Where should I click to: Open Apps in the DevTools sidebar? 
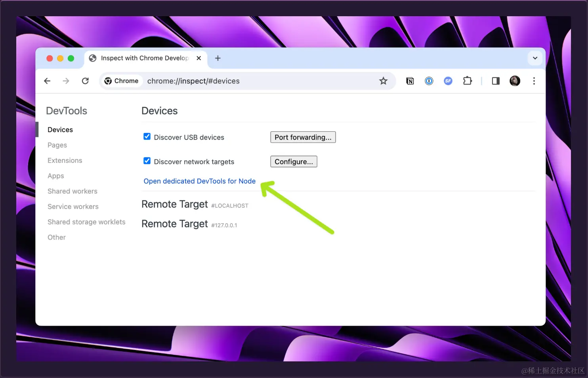point(56,176)
